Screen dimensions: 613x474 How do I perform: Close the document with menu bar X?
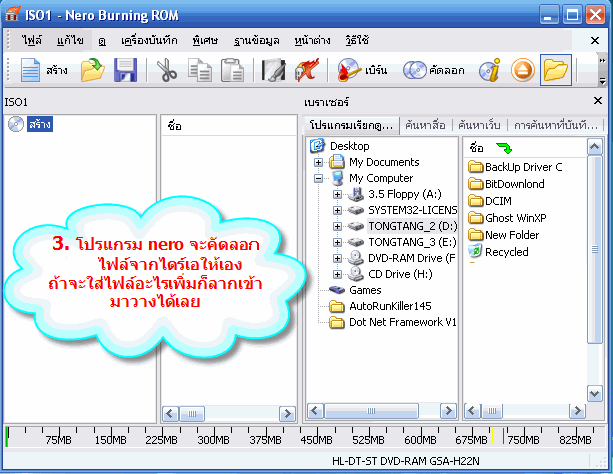[595, 40]
